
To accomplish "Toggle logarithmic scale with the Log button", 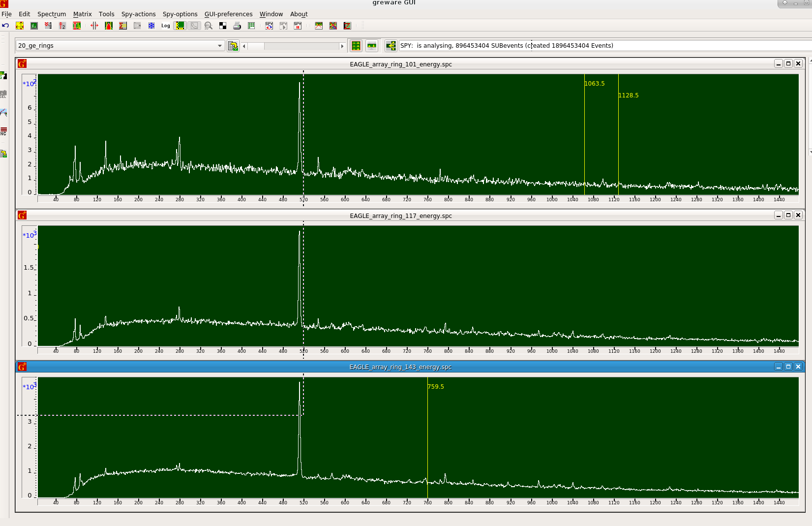I will (x=166, y=26).
